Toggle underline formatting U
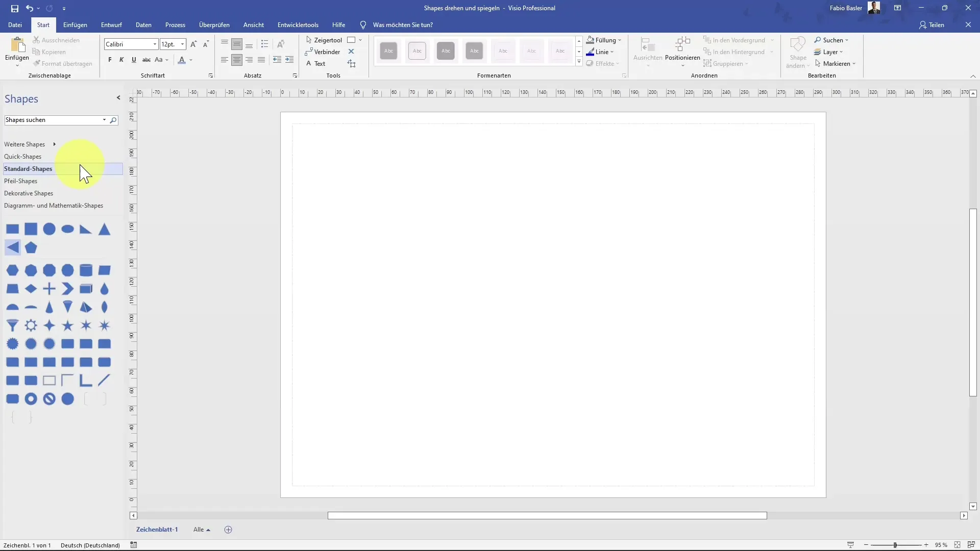Screen dimensions: 980x551 click(134, 60)
